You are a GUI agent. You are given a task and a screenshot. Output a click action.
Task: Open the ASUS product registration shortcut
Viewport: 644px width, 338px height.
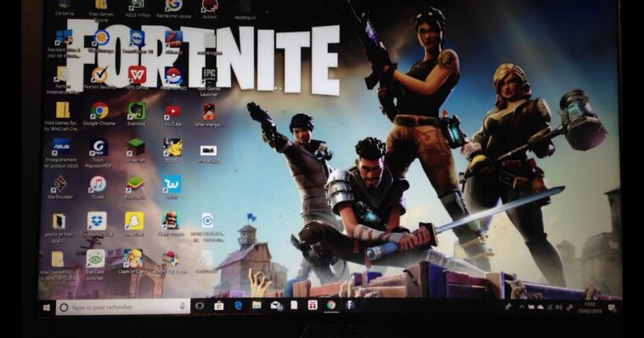click(x=61, y=153)
